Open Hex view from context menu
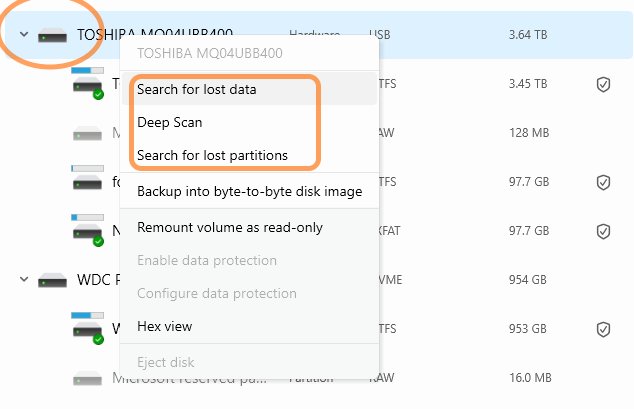The height and width of the screenshot is (409, 634). tap(165, 326)
